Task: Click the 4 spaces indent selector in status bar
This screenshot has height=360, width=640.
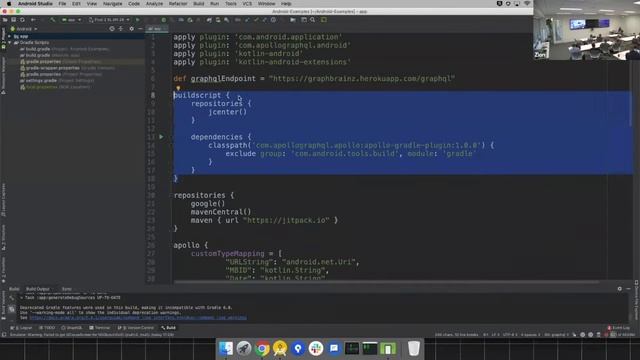Action: click(x=530, y=335)
